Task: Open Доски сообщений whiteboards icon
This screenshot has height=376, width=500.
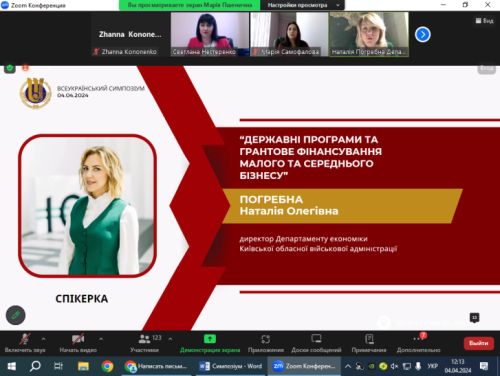Action: point(316,339)
